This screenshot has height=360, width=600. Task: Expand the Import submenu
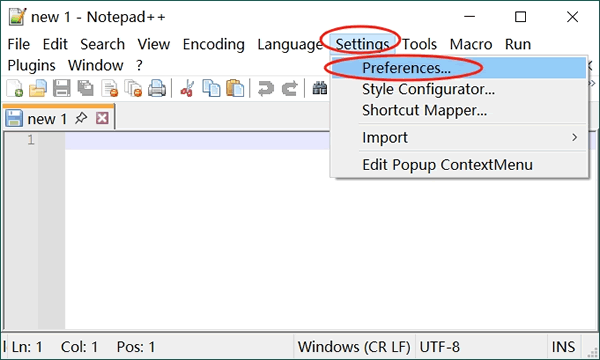click(x=459, y=137)
